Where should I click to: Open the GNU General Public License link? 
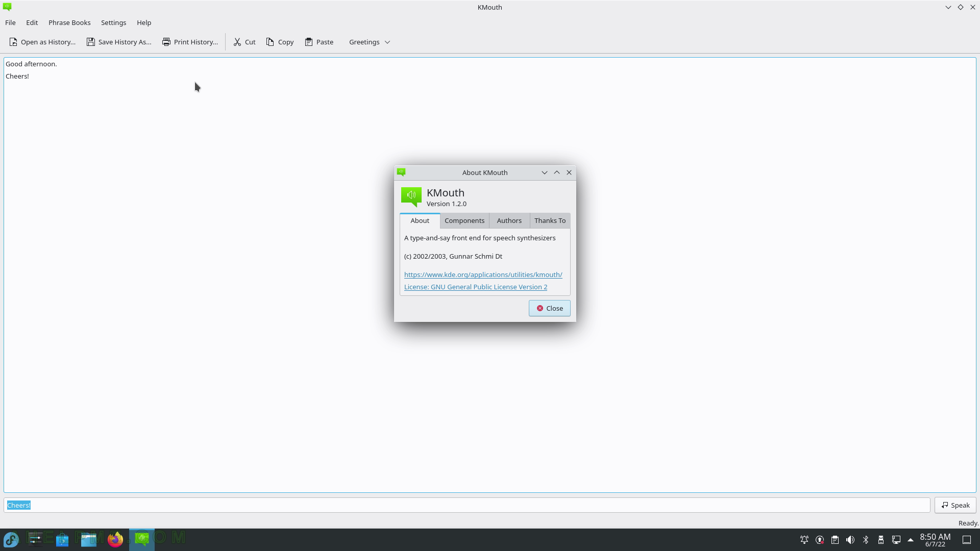pos(476,287)
